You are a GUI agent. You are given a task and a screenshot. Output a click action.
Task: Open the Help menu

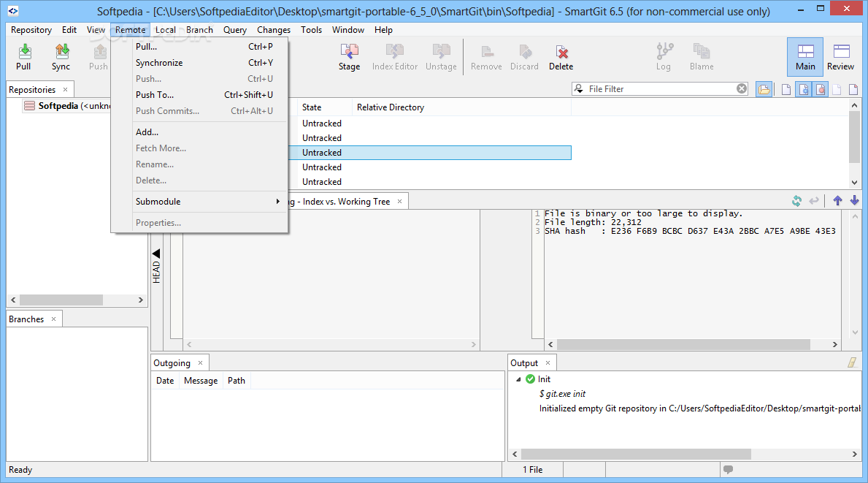click(x=383, y=30)
